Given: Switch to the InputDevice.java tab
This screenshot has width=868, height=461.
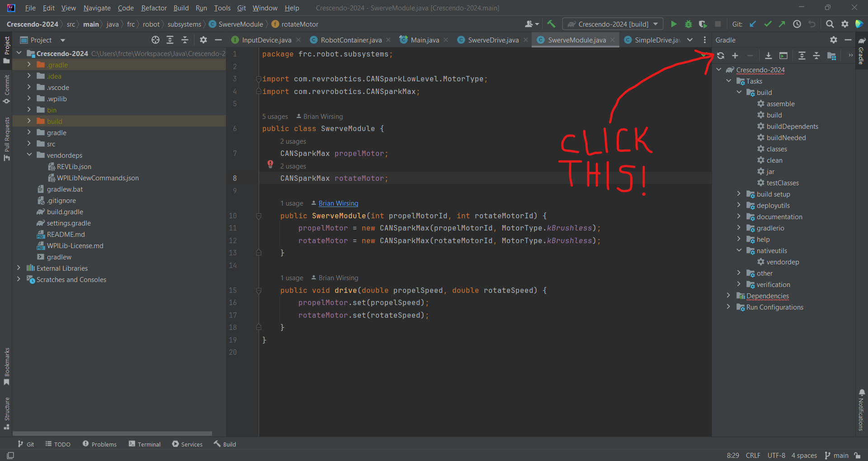Looking at the screenshot, I should (266, 40).
